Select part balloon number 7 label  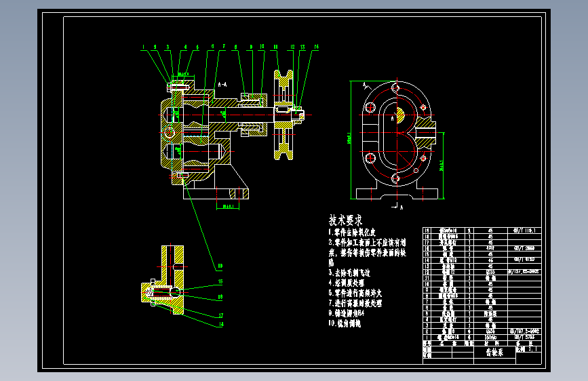[x=224, y=47]
